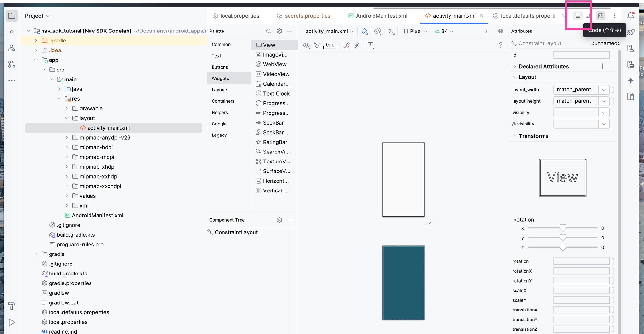Collapse the Declared Attributes section

point(515,66)
